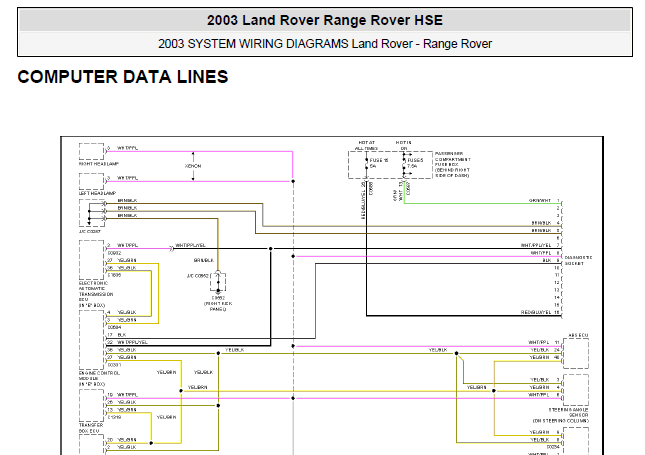The image size is (645, 455).
Task: Click the 'BLK' label at diagnostic pin 9
Action: coord(547,260)
